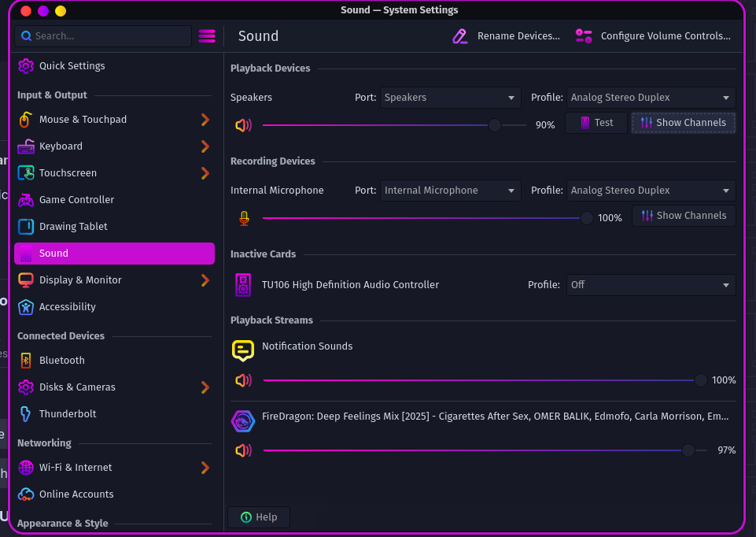The width and height of the screenshot is (756, 537).
Task: Open Configure Volume Controls
Action: click(653, 36)
